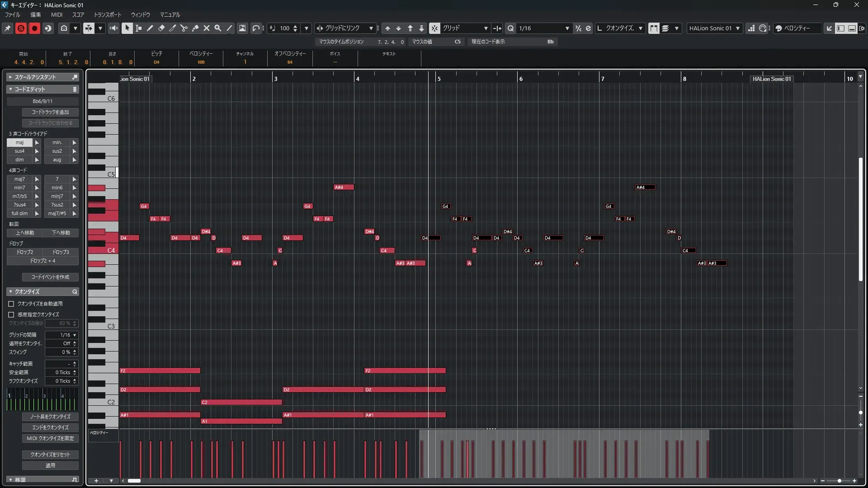
Task: Select the Mute X tool
Action: coord(207,28)
